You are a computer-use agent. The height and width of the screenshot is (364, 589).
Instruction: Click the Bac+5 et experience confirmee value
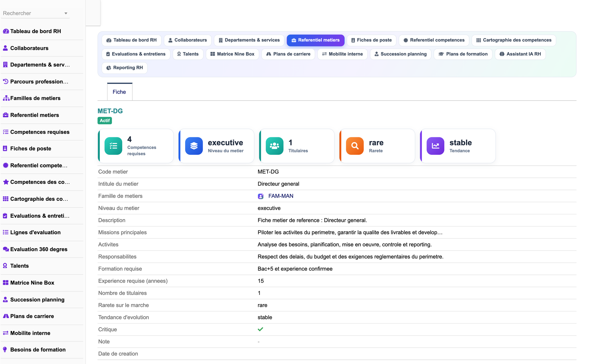coord(295,269)
